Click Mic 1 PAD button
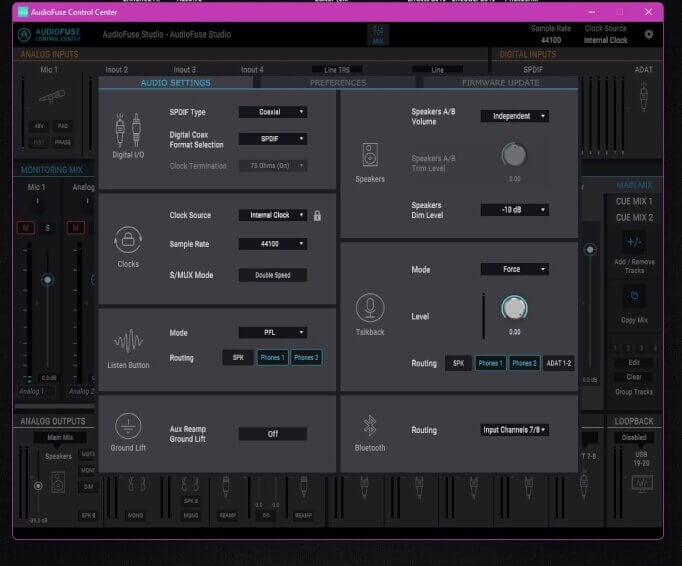This screenshot has width=682, height=566. click(x=63, y=126)
